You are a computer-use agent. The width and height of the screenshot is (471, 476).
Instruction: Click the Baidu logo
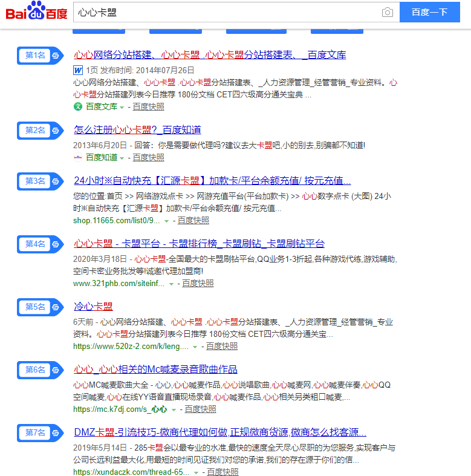tap(36, 11)
